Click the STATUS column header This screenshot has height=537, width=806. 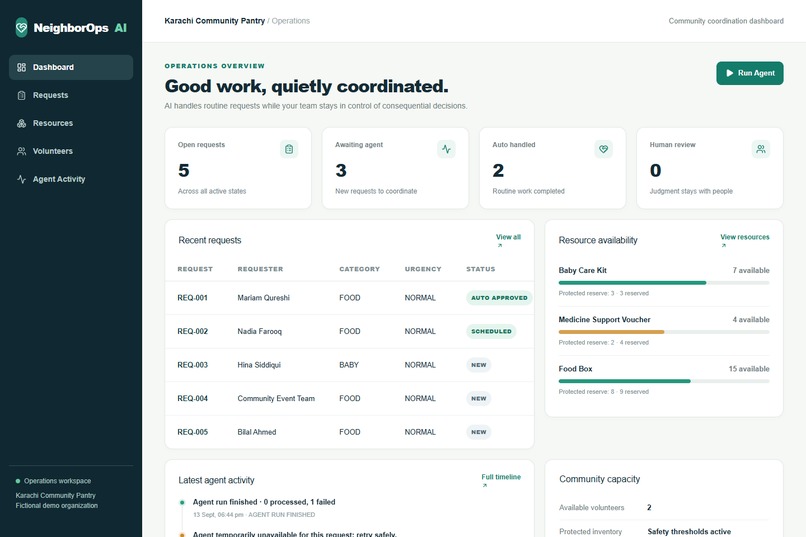(481, 269)
